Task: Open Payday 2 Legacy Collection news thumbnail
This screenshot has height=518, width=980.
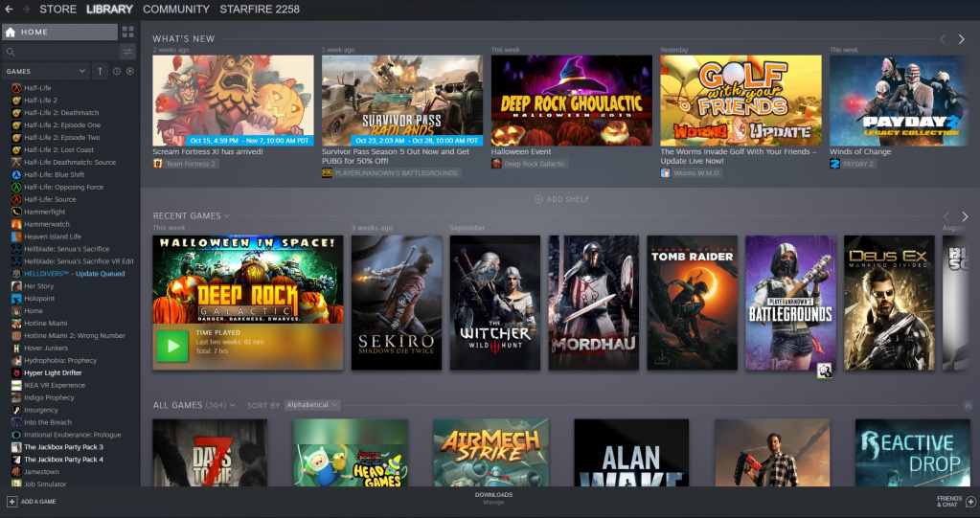Action: [899, 101]
